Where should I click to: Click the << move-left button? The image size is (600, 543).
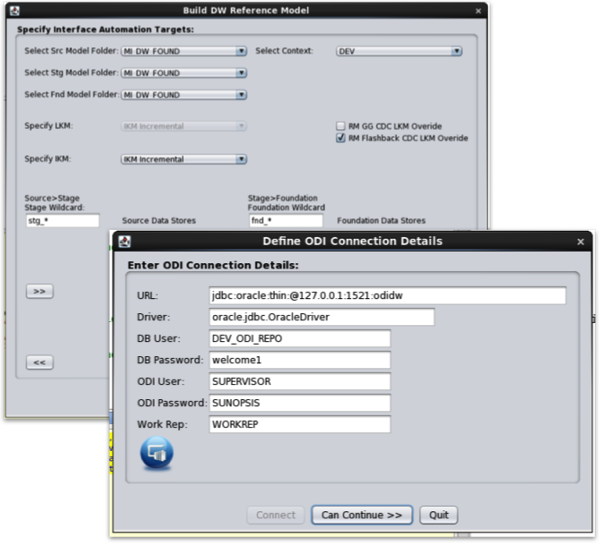coord(39,362)
